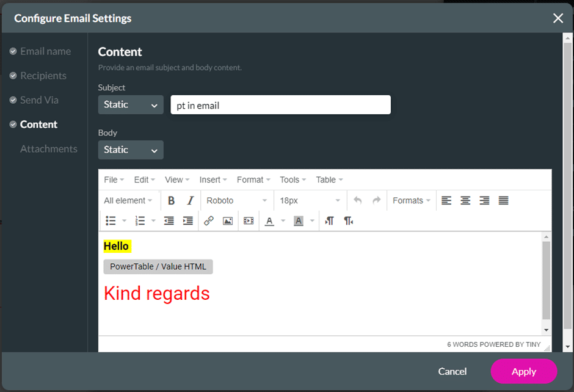Open the Body type Static dropdown

[130, 150]
